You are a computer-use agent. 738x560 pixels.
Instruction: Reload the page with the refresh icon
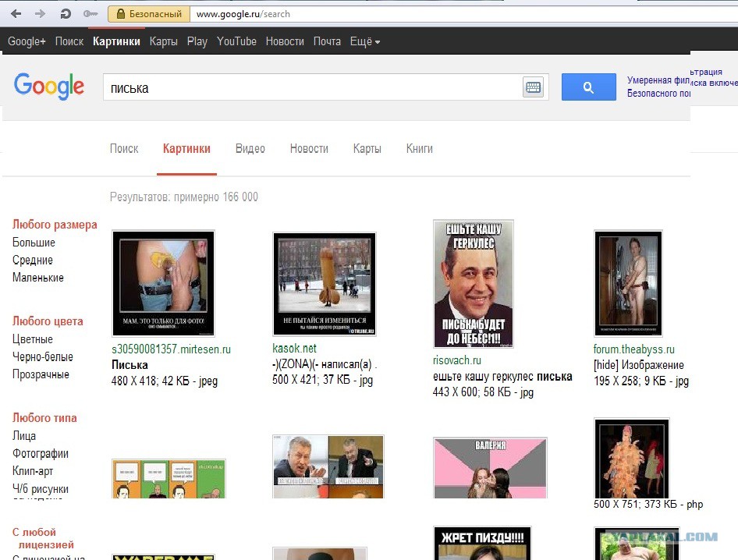coord(66,13)
